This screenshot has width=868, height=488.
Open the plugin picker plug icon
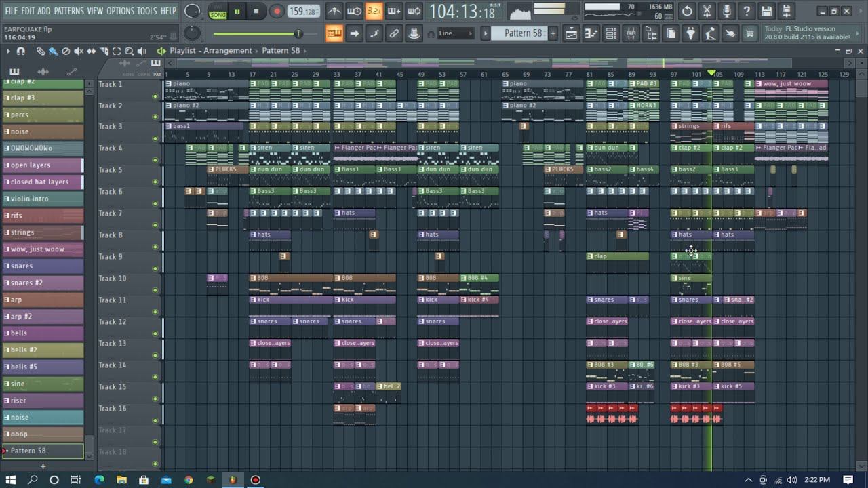[x=691, y=33]
